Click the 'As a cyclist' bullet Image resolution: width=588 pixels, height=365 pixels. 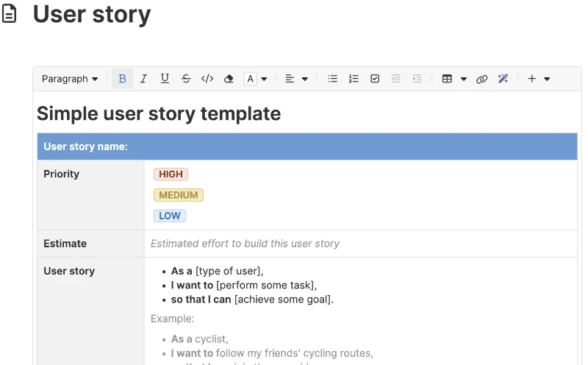click(x=199, y=339)
